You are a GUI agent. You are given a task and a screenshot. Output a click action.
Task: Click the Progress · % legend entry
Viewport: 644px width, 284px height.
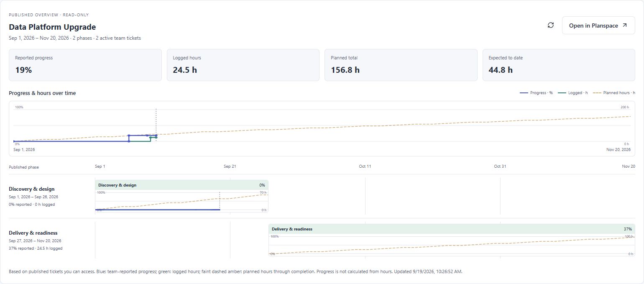pos(537,93)
